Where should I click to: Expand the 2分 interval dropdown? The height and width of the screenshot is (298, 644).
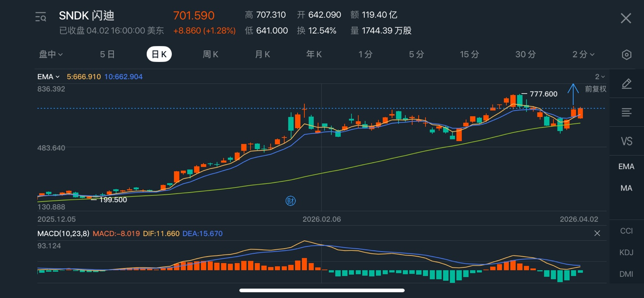(x=583, y=54)
